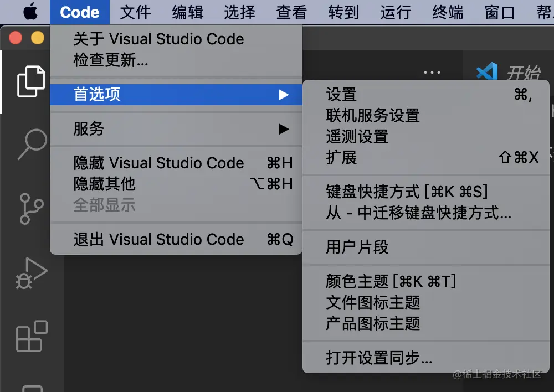Screen dimensions: 554x392
Task: Open 联机服务设置
Action: (425, 116)
